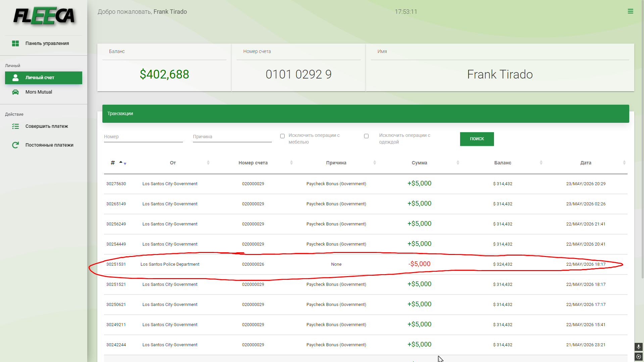
Task: Click transaction number 30254449
Action: coord(116,244)
